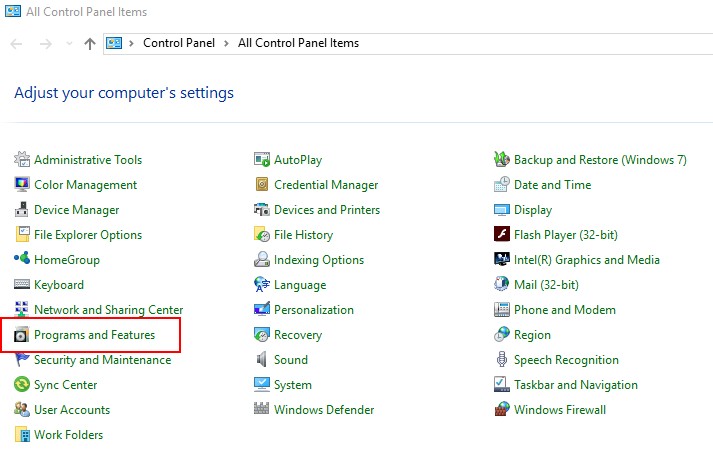
Task: Click the Up one level arrow
Action: (x=90, y=44)
